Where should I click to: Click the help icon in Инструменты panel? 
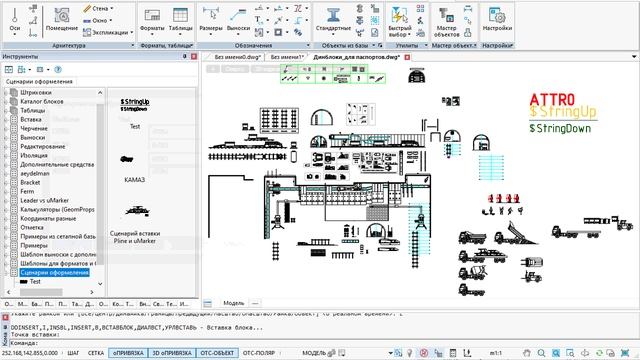coord(58,70)
